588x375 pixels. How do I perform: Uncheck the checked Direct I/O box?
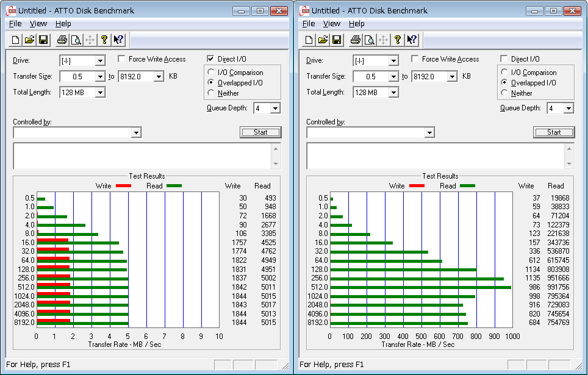211,59
